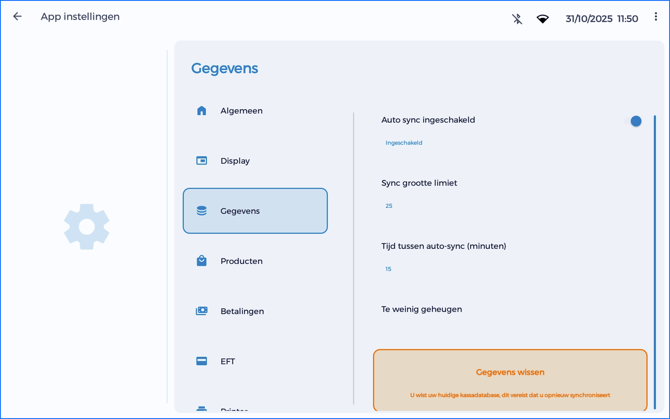
Task: Go back with the arrow icon
Action: [17, 16]
